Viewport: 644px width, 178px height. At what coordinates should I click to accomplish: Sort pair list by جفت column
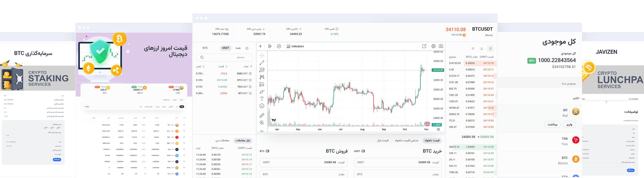(x=248, y=66)
